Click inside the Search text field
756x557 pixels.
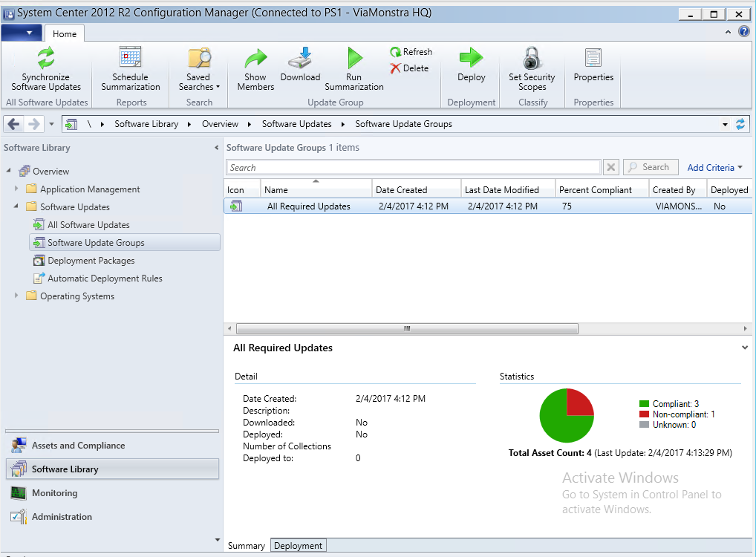[x=413, y=168]
